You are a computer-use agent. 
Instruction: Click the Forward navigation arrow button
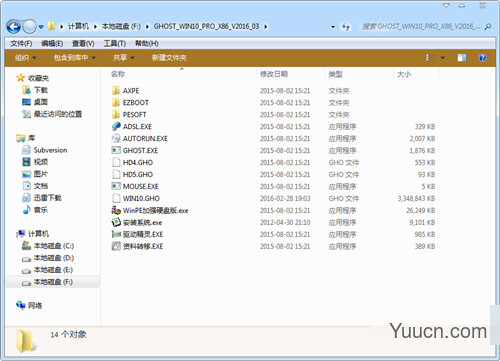point(29,27)
